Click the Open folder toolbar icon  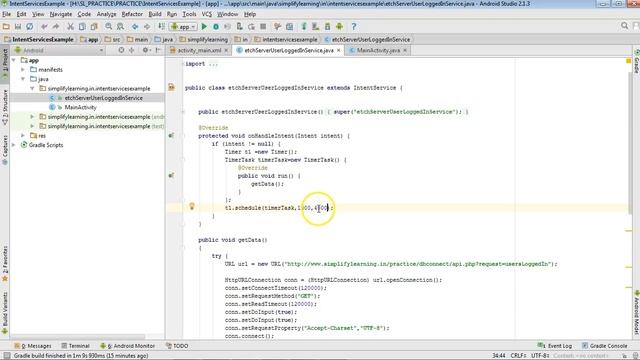click(x=6, y=27)
